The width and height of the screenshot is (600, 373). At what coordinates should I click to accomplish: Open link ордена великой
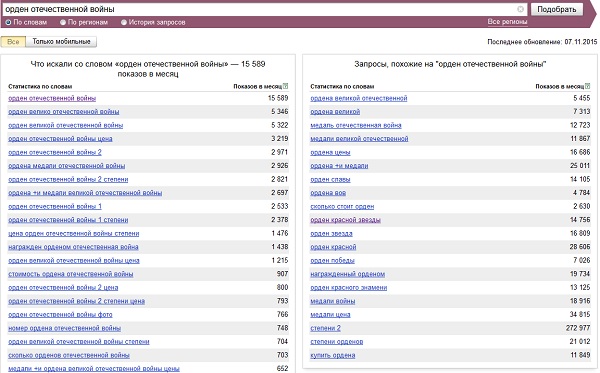[x=335, y=112]
